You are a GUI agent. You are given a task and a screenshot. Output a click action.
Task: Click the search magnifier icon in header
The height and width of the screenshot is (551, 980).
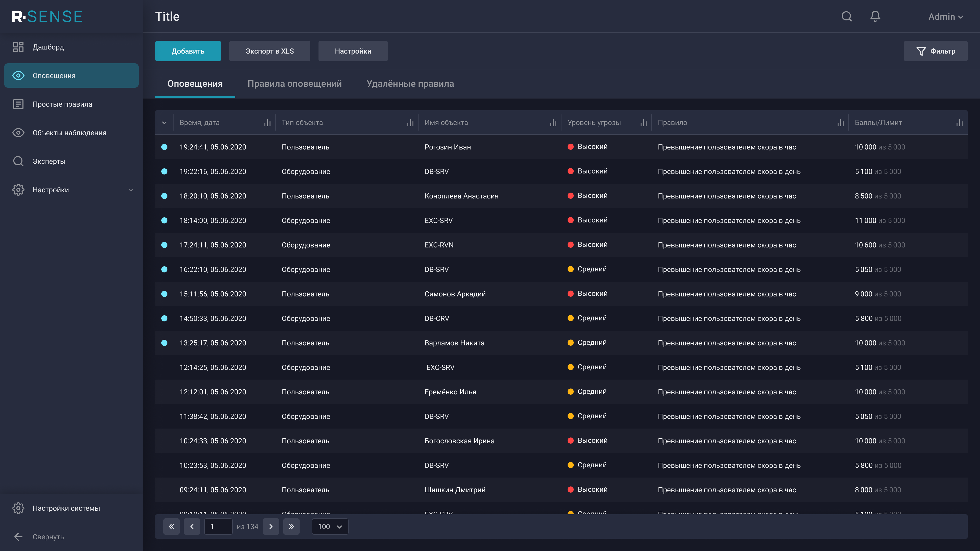pos(847,16)
